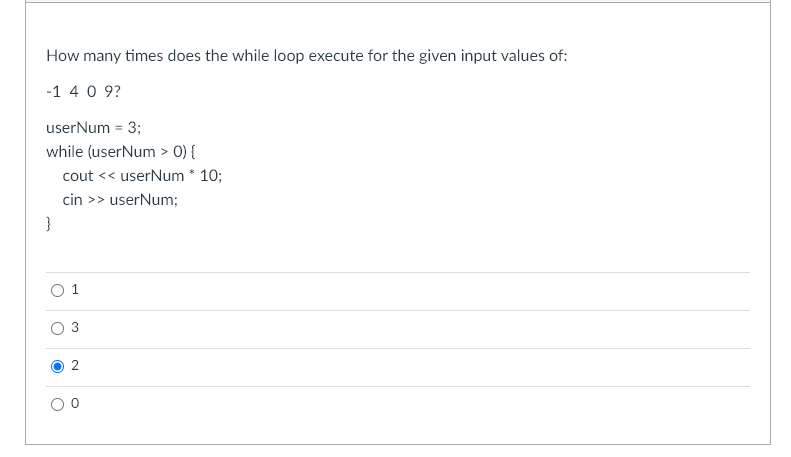This screenshot has width=791, height=457.
Task: Click the "9?" at the input line end
Action: tap(114, 92)
